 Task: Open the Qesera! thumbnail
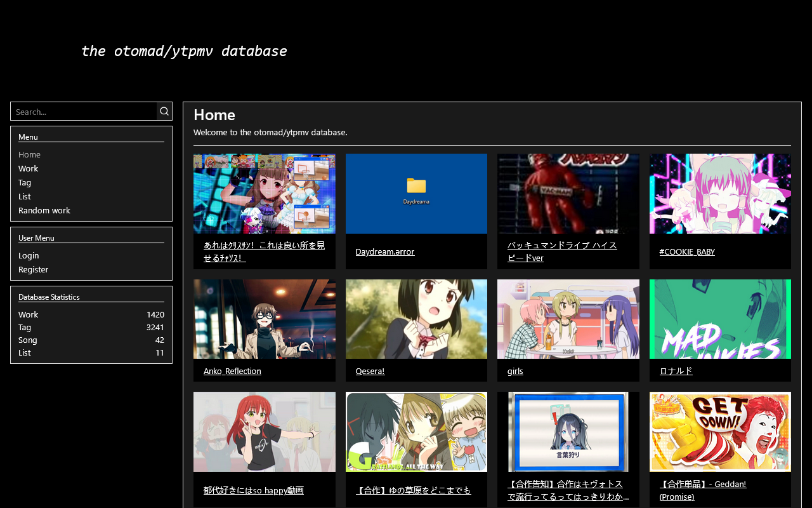416,319
